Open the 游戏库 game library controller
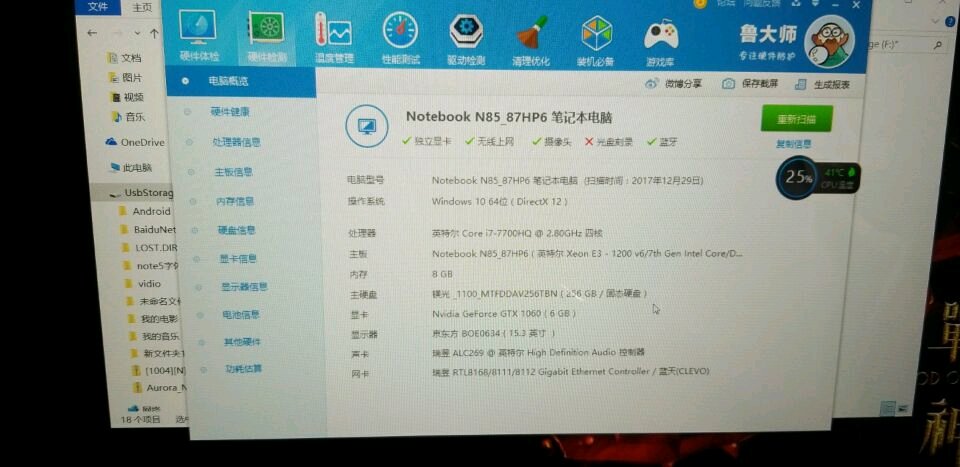 661,42
